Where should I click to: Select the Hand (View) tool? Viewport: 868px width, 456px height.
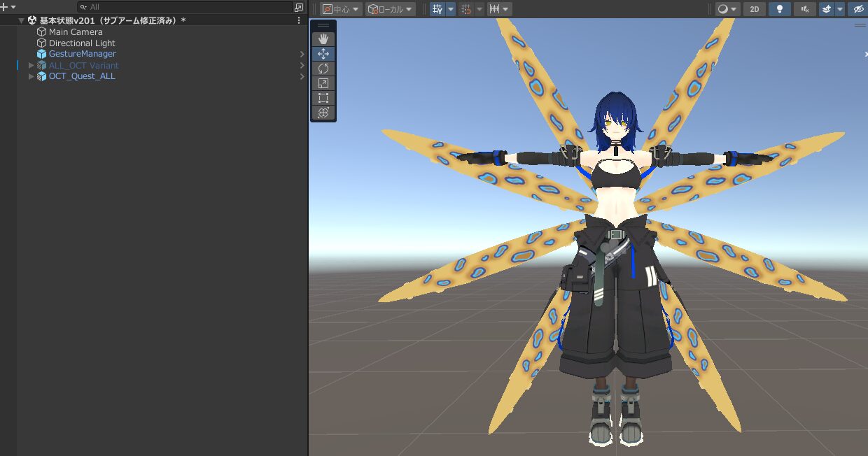[323, 39]
